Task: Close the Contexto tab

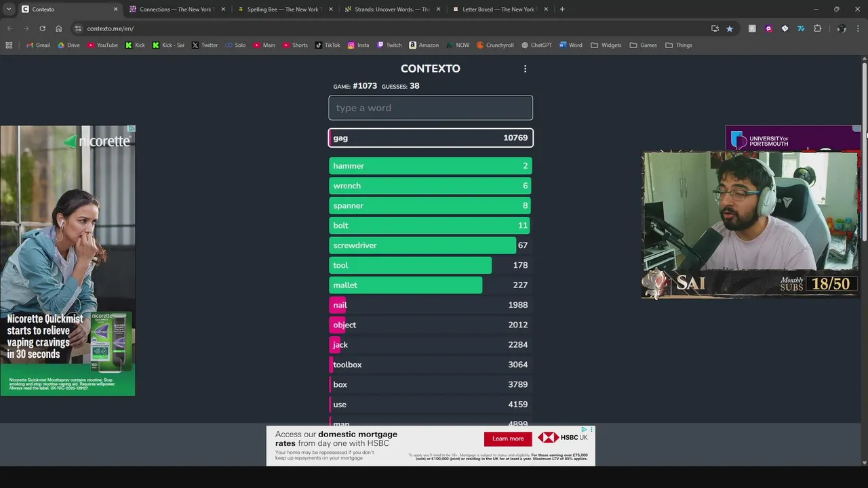Action: (x=115, y=9)
